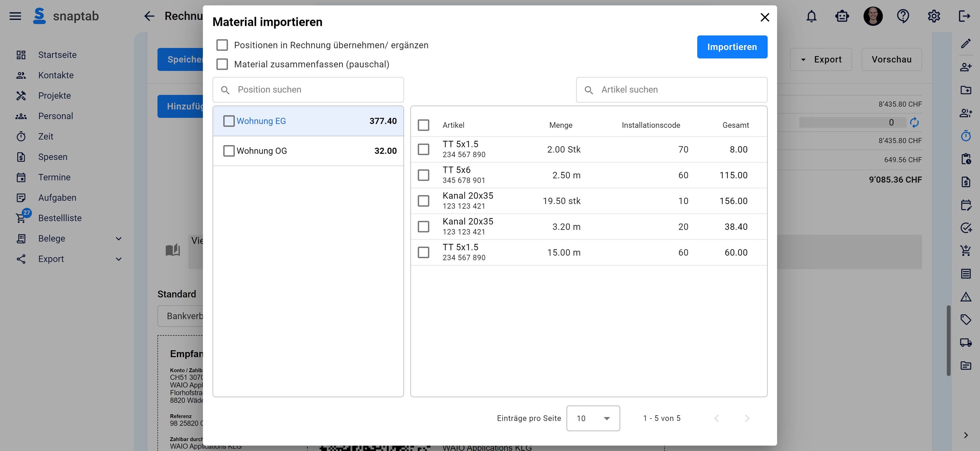Check the TT 5x1.5 15.00 m row
The width and height of the screenshot is (980, 451).
tap(423, 252)
